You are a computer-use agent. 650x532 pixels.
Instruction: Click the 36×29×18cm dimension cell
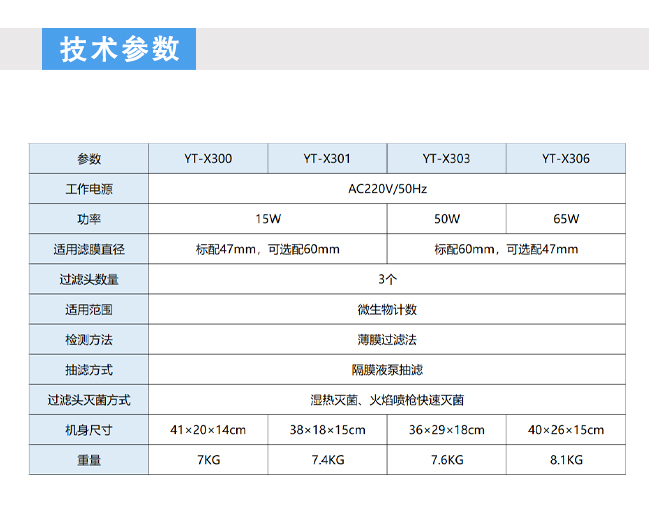point(446,430)
